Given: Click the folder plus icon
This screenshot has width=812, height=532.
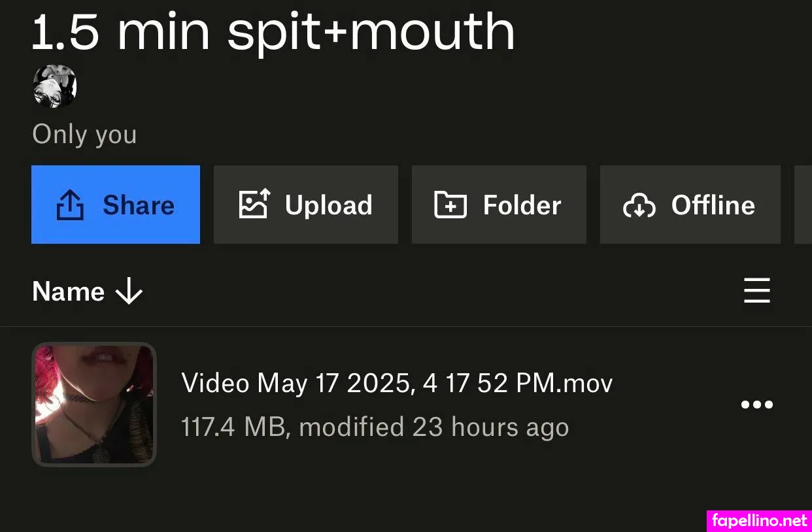Looking at the screenshot, I should click(450, 205).
